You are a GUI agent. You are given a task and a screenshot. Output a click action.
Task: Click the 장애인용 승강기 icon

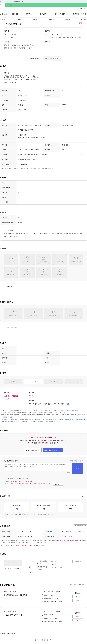coord(33,314)
